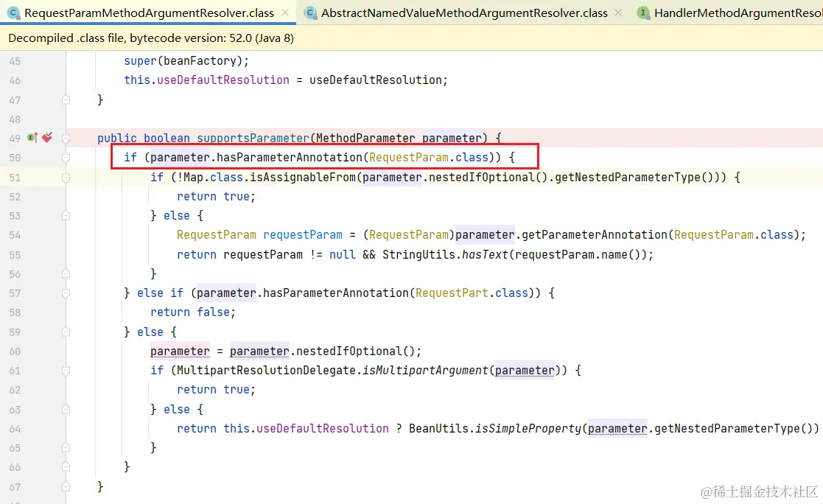The width and height of the screenshot is (823, 504).
Task: Click interface icon on HandlerMethodArgumentResolver tab
Action: [643, 13]
